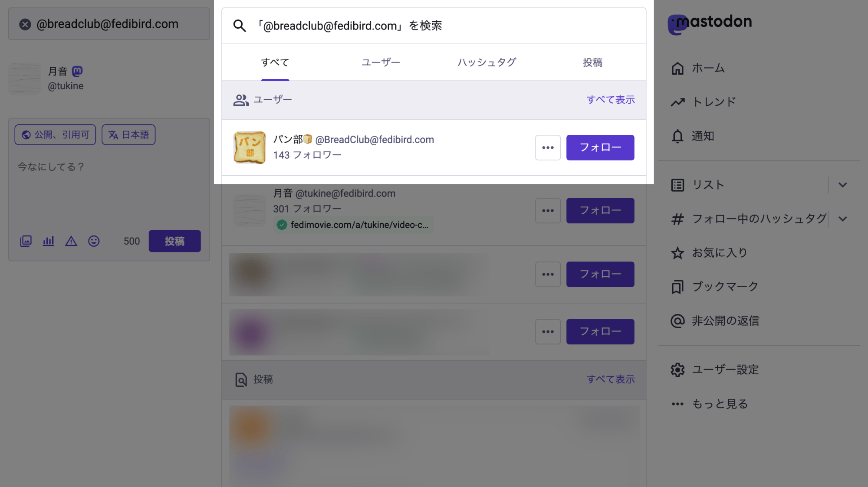Click the 投稿 post button
868x487 pixels.
point(174,241)
